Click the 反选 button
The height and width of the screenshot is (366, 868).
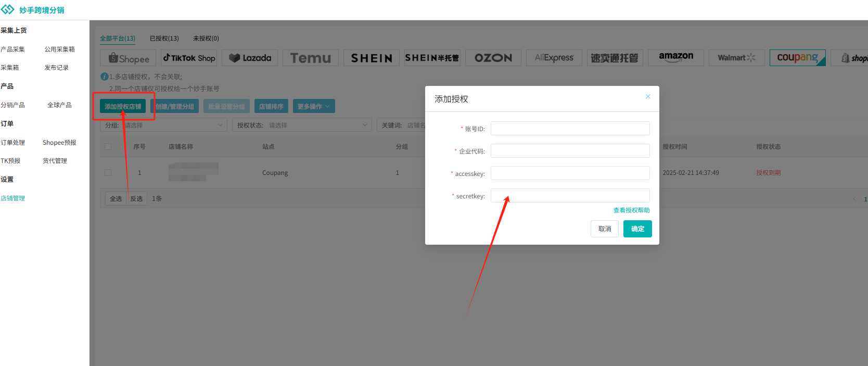pos(137,199)
